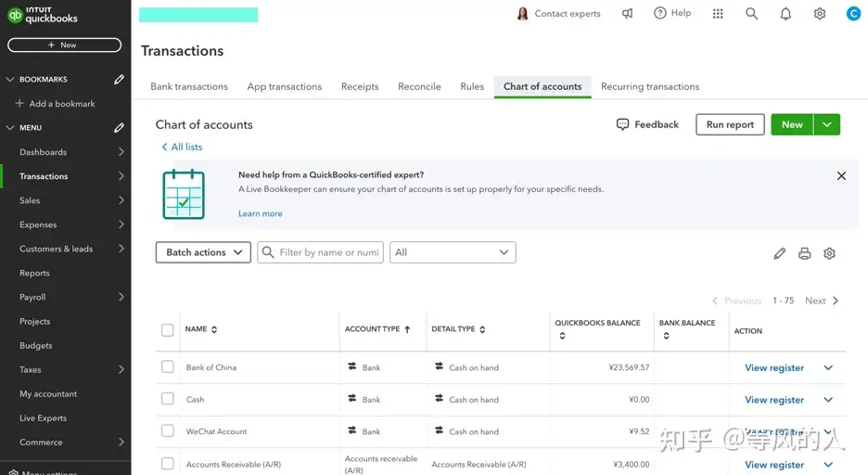Viewport: 868px width, 475px height.
Task: Open the apps grid icon
Action: (718, 13)
